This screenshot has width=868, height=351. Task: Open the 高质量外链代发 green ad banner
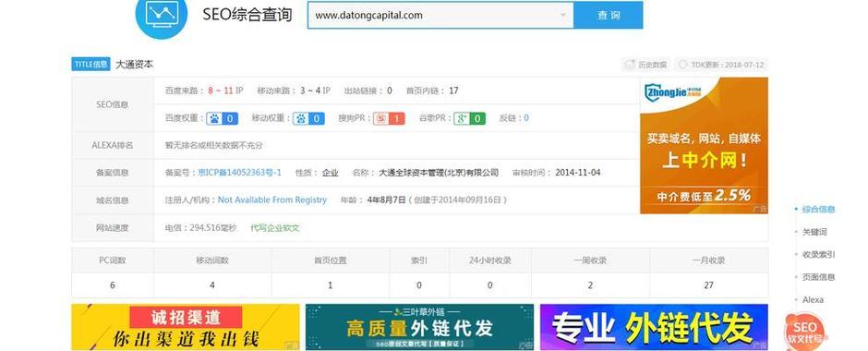(419, 327)
